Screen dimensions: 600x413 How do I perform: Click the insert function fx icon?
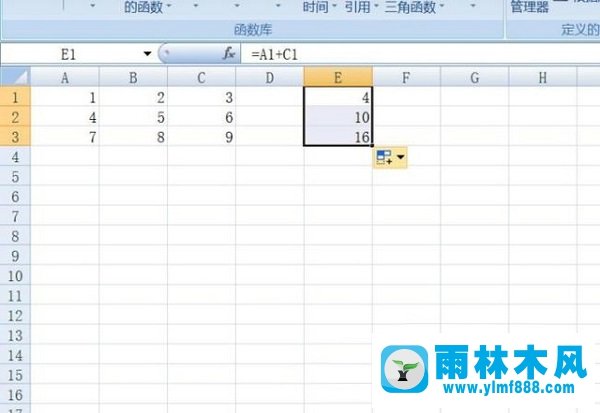pyautogui.click(x=229, y=54)
